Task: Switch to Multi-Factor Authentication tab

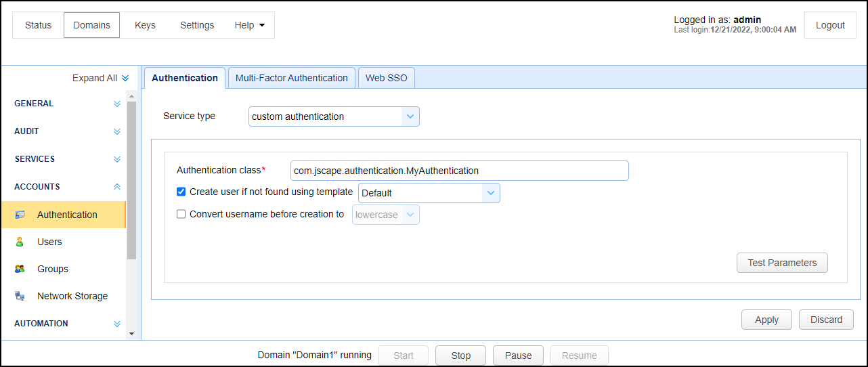Action: pos(291,78)
